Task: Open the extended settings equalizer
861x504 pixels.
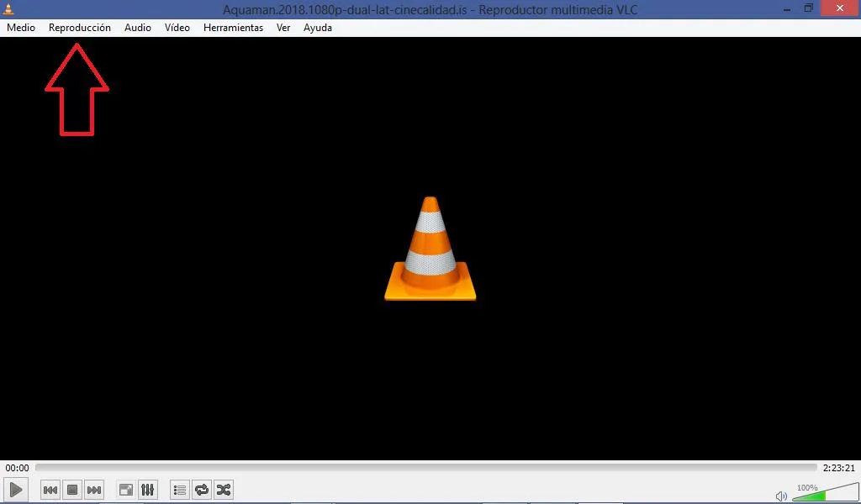Action: [148, 490]
